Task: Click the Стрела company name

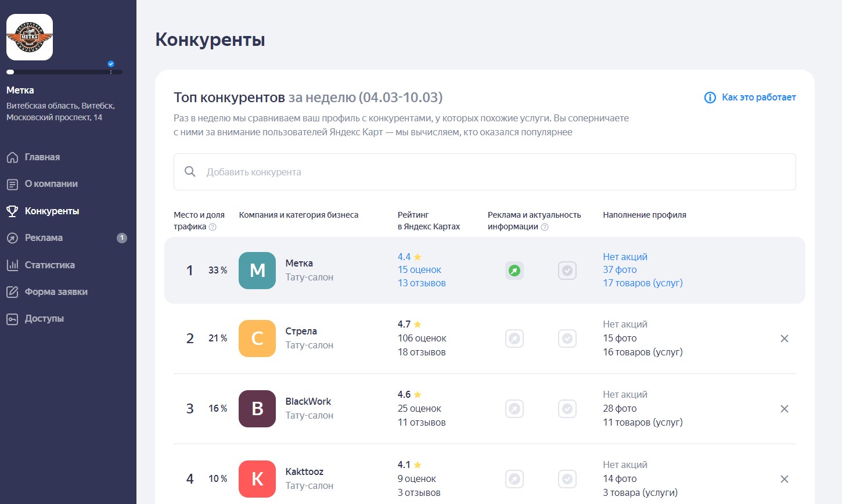Action: point(301,332)
